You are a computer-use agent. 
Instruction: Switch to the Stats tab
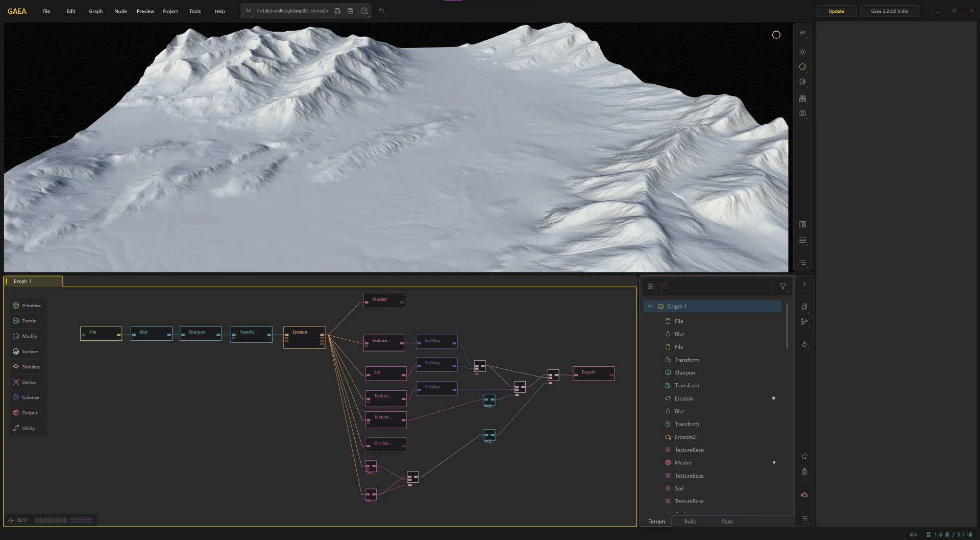tap(727, 522)
